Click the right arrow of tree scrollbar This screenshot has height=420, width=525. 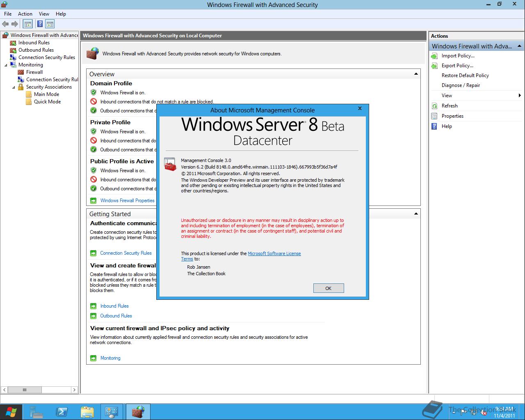point(74,390)
